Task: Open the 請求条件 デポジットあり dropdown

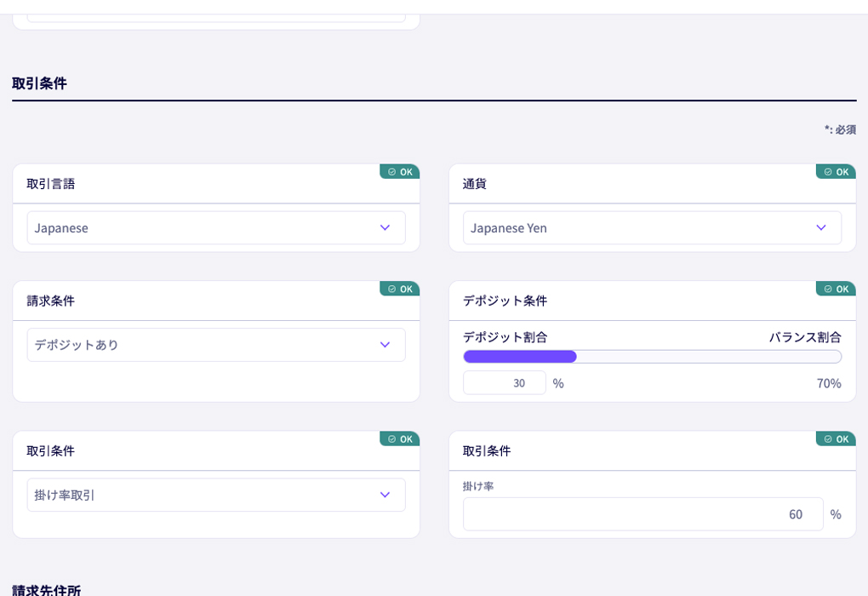Action: pos(216,345)
